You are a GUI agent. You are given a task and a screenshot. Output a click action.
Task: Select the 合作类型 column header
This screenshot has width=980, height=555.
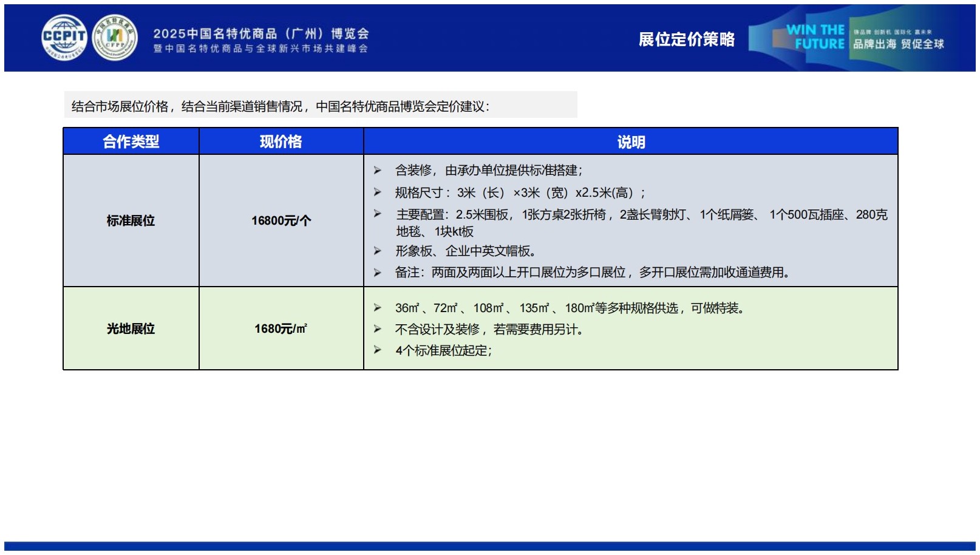pyautogui.click(x=131, y=141)
